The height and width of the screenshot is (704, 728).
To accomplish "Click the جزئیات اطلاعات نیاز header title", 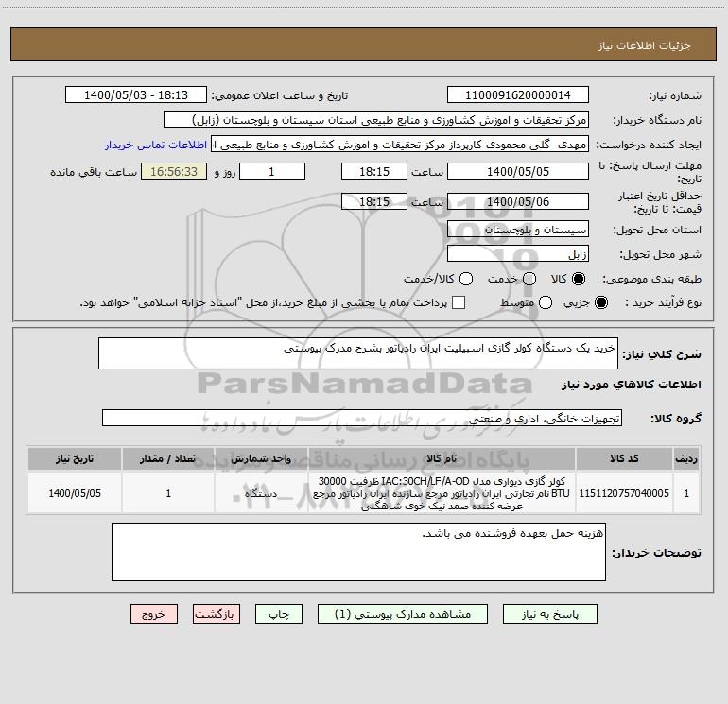I will coord(645,45).
